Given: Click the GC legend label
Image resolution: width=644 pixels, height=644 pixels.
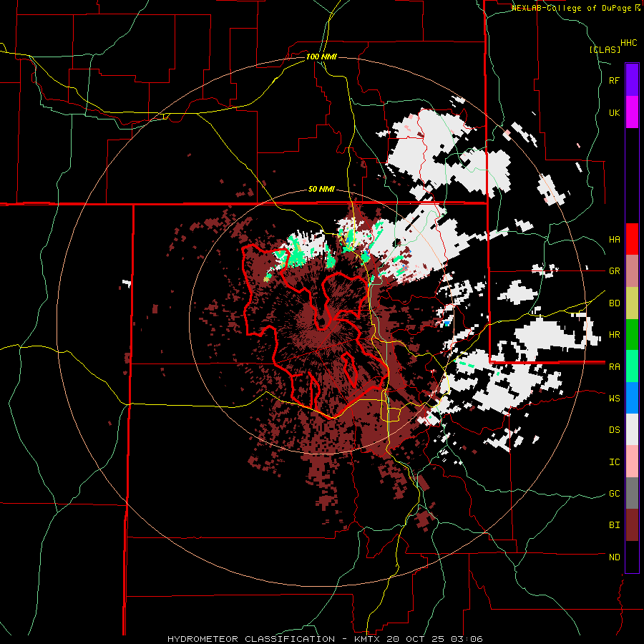Looking at the screenshot, I should click(614, 494).
